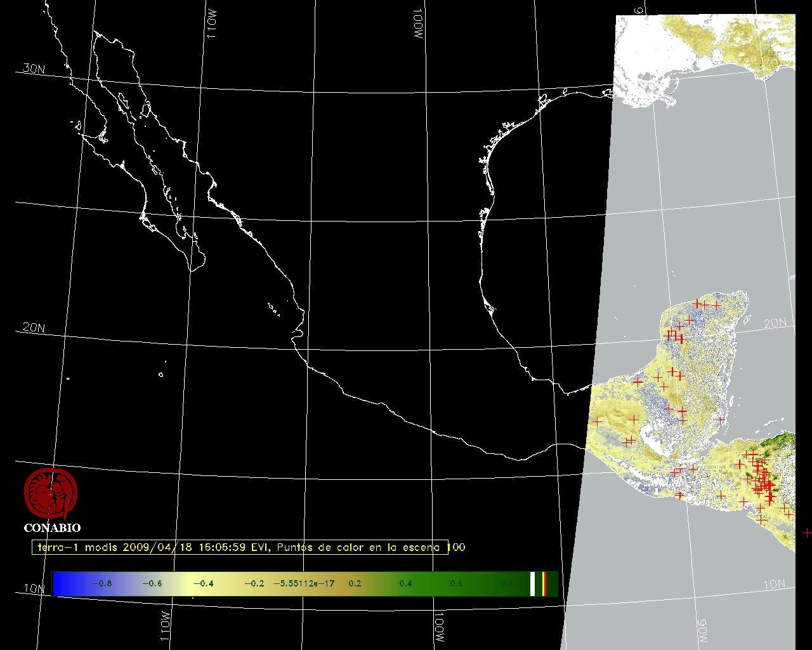
Task: Click the -0.6 value on the color bar
Action: [152, 583]
